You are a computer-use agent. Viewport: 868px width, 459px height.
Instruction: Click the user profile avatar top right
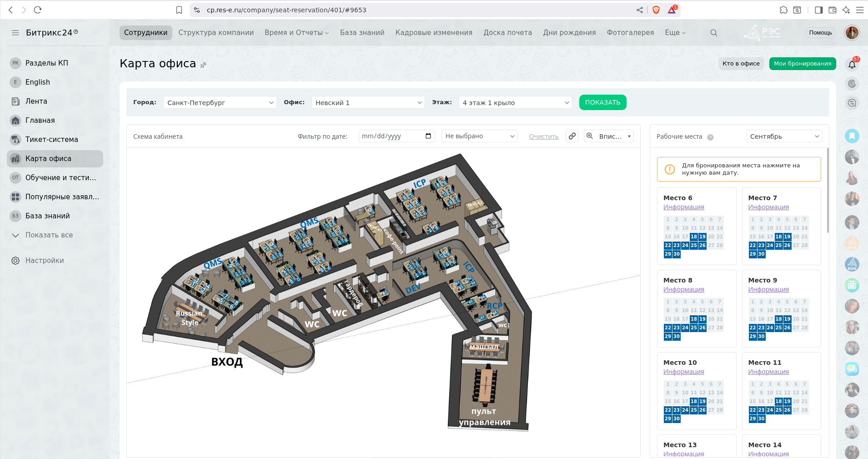(852, 33)
